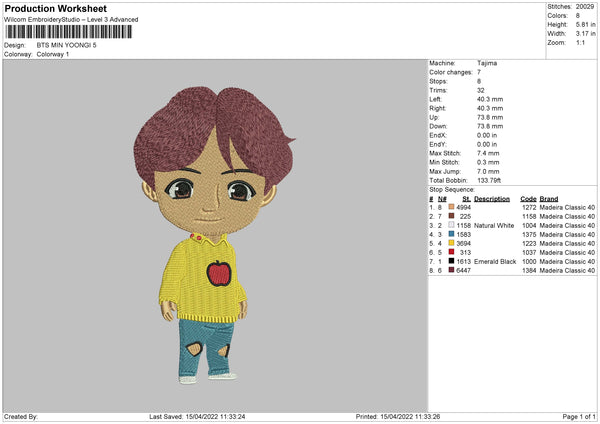Click 'Last Saved: 15/04/2022 11:33:24' text
Screen dimensions: 600x424
tap(197, 417)
